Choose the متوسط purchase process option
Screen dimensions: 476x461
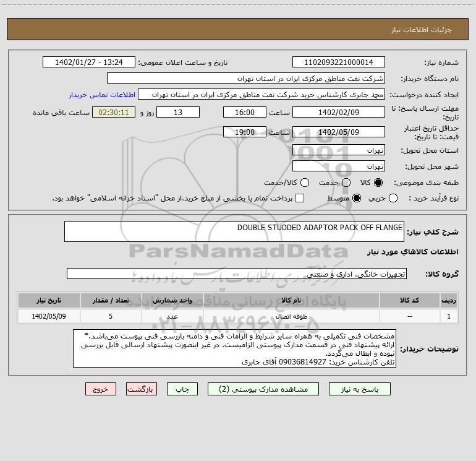tap(357, 198)
